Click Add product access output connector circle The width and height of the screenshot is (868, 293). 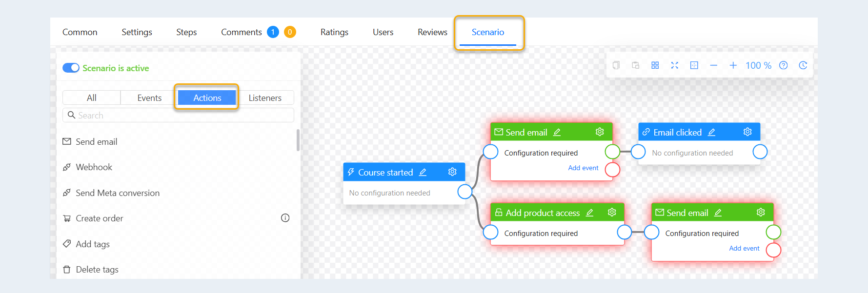[x=625, y=232]
